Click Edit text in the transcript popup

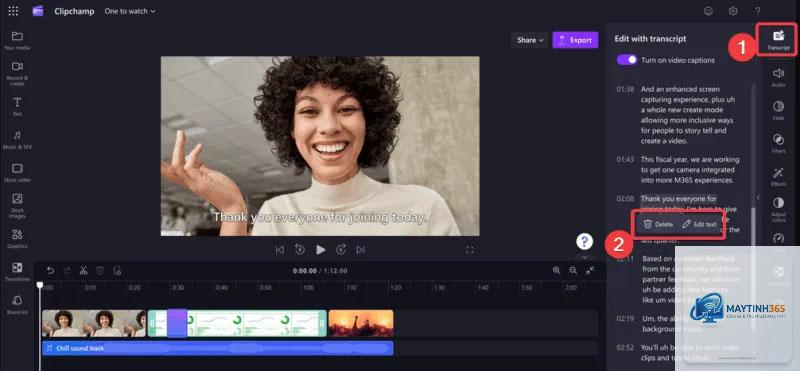coord(699,224)
